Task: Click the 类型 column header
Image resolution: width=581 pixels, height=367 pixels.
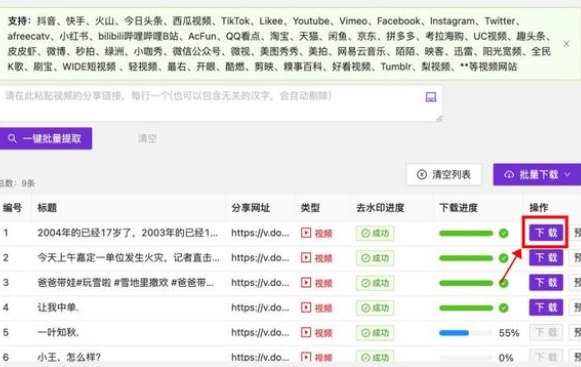Action: coord(310,208)
